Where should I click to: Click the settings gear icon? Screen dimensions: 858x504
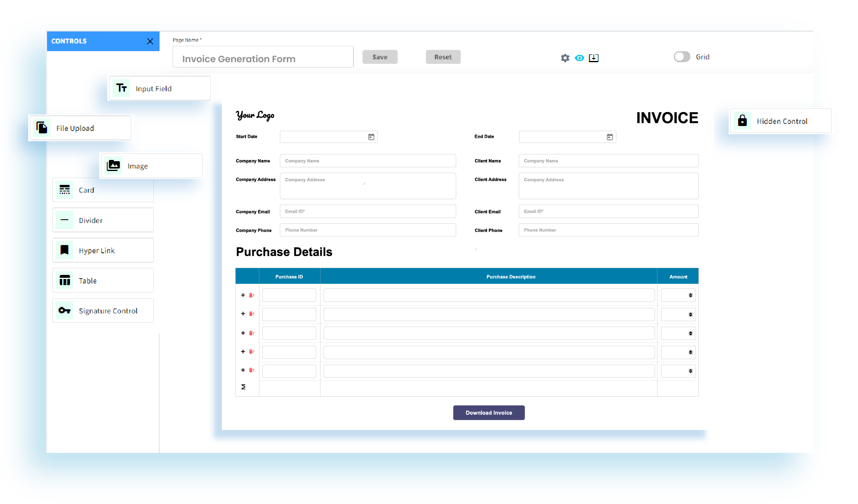tap(565, 58)
